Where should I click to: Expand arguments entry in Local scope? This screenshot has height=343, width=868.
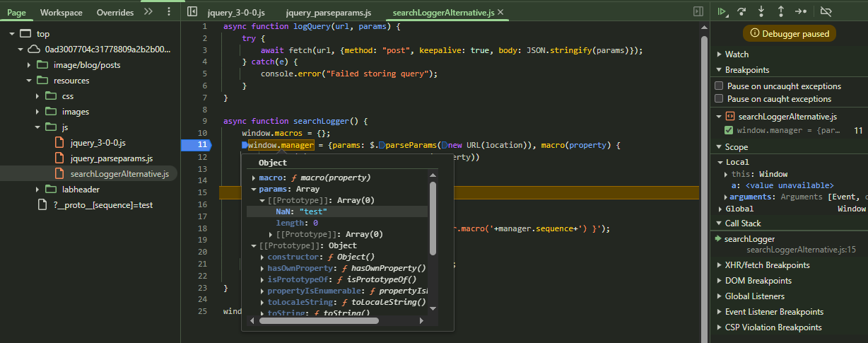725,197
